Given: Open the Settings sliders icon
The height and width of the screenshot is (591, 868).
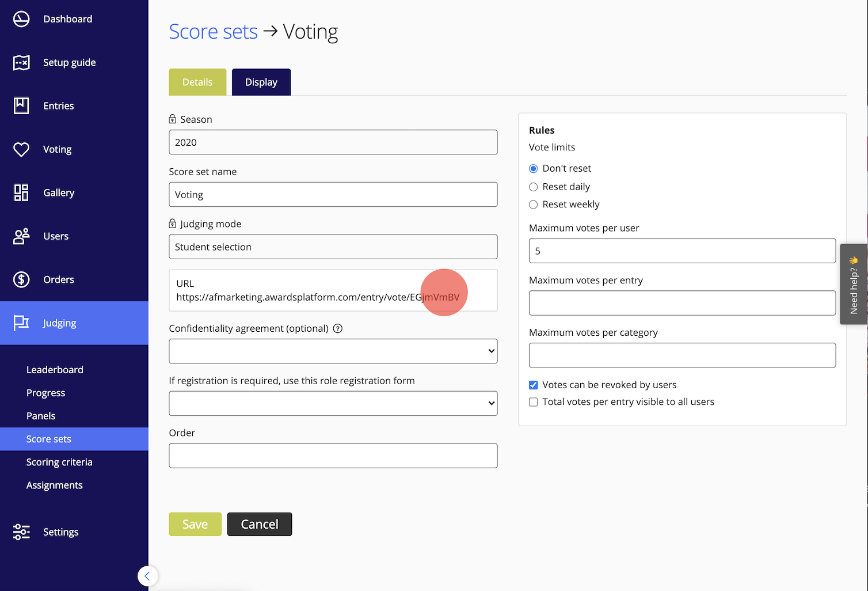Looking at the screenshot, I should click(21, 532).
